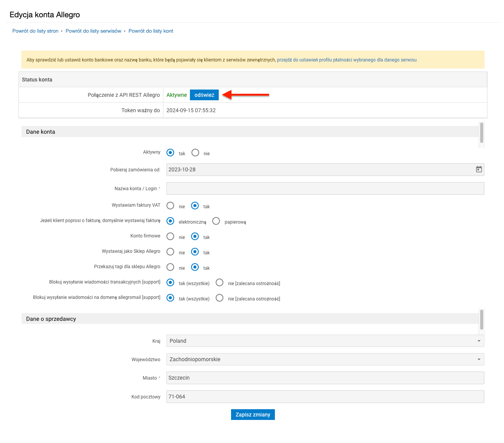Click scrollbar handle beside Dane o sprzedawcy header
504x443 pixels.
click(482, 320)
